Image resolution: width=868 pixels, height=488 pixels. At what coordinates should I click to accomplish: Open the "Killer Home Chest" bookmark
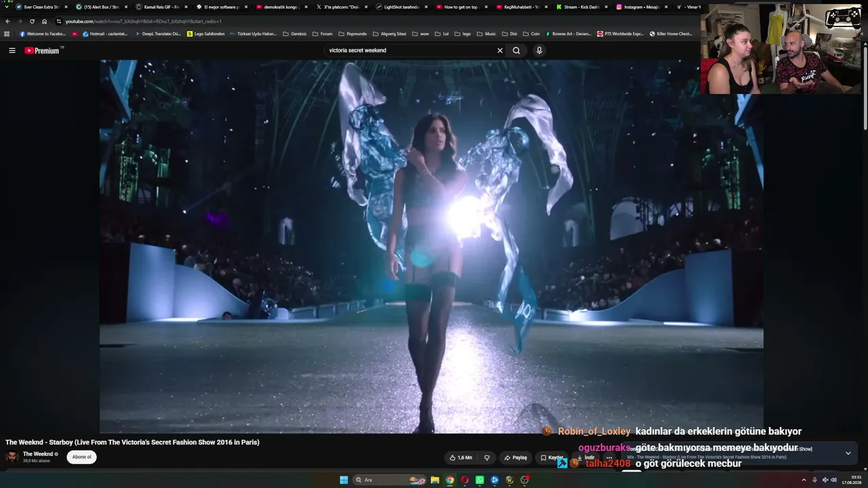coord(671,34)
